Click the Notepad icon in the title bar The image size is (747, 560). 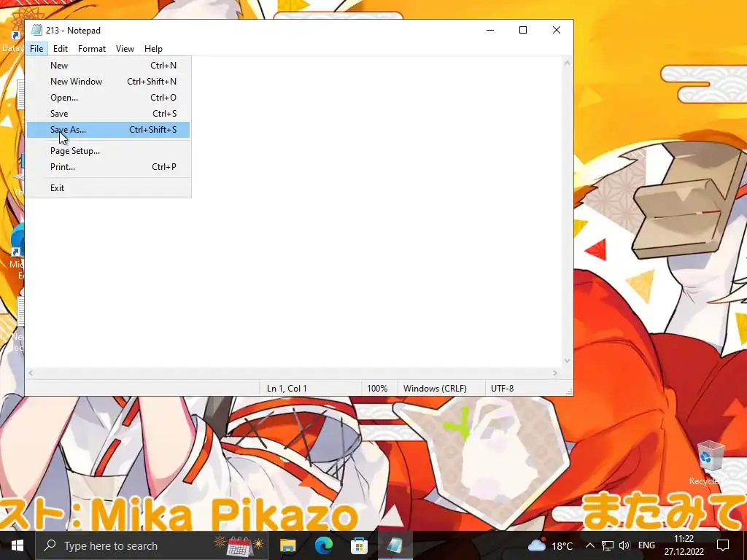click(36, 30)
